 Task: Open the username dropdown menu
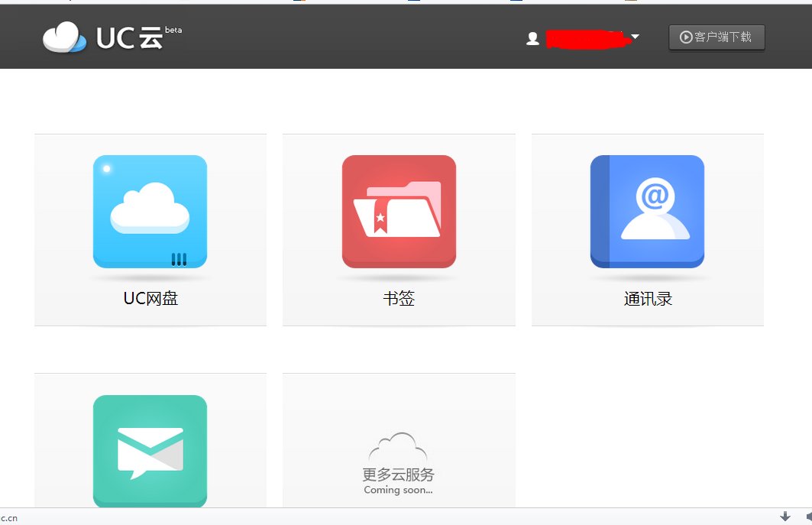click(588, 37)
